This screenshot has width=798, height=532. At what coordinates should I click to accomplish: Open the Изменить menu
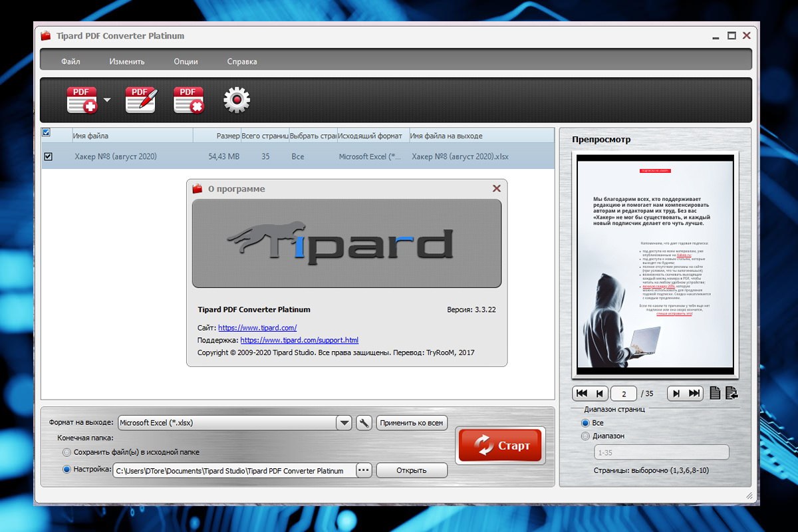127,61
